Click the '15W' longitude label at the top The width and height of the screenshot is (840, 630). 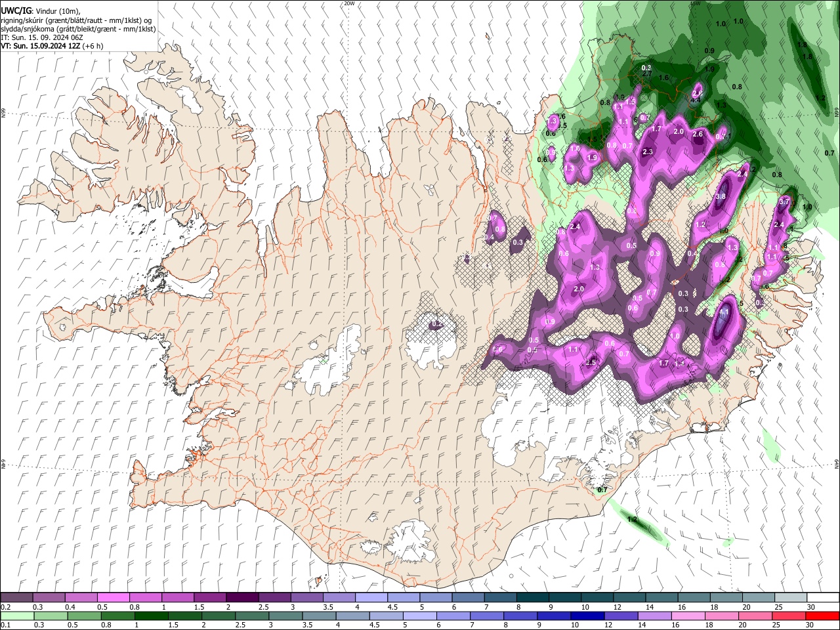696,3
